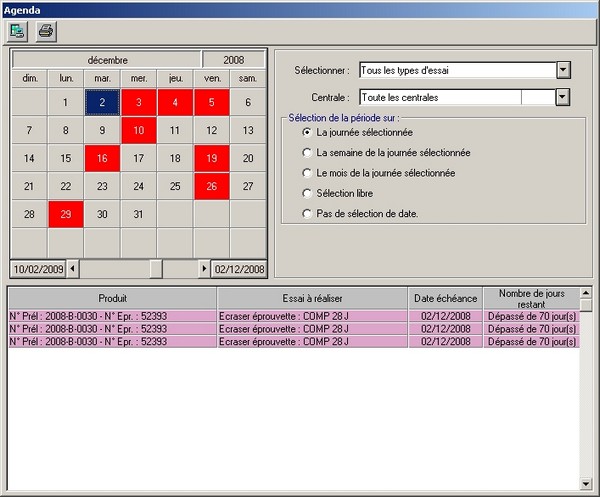Choose 'La semaine de la journée sélectionnée'
Viewport: 600px width, 497px height.
307,153
